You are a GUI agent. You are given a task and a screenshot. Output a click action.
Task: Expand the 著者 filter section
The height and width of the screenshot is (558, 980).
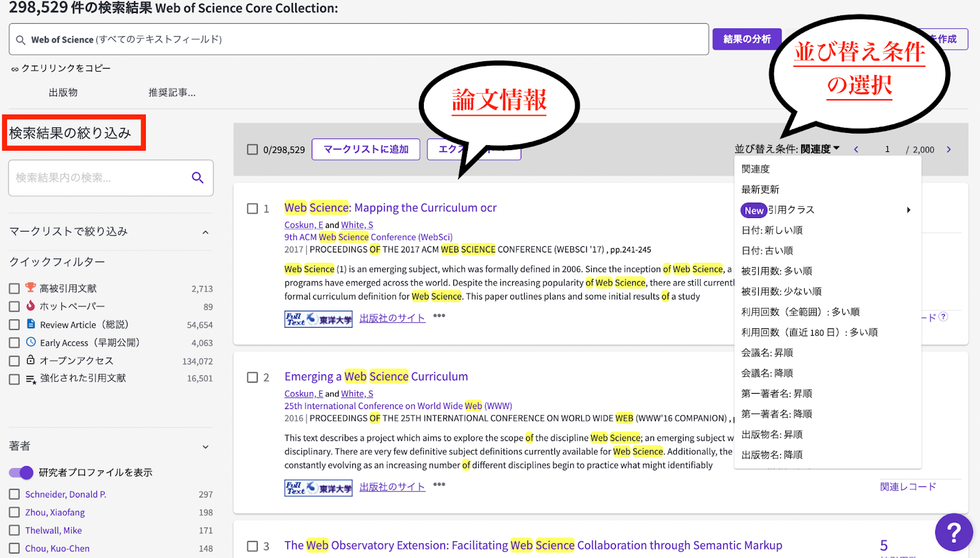tap(205, 447)
